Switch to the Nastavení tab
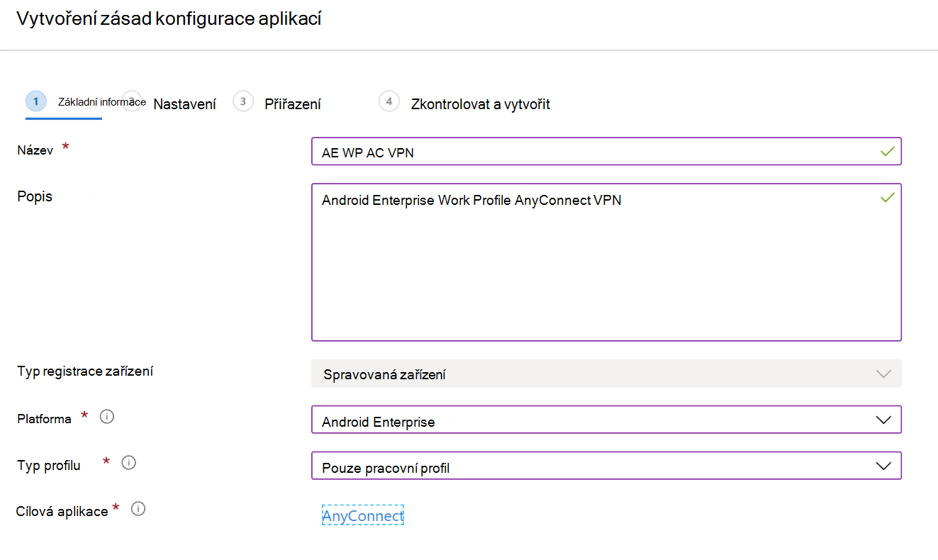Image resolution: width=938 pixels, height=560 pixels. 184,104
